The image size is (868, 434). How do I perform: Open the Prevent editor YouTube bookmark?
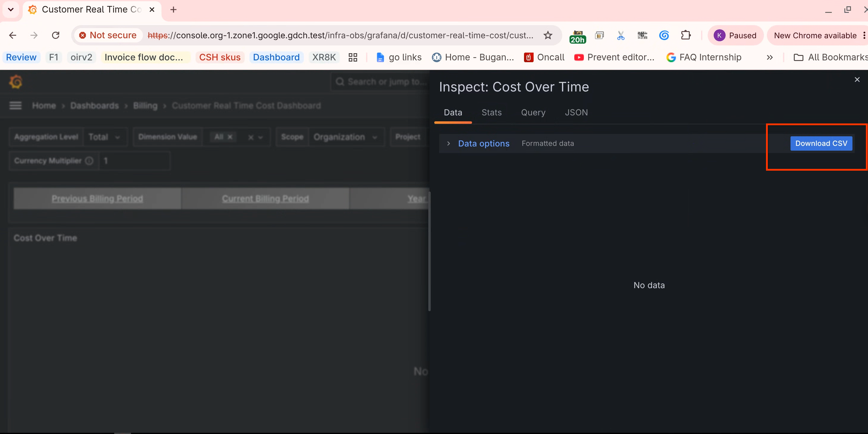(614, 57)
